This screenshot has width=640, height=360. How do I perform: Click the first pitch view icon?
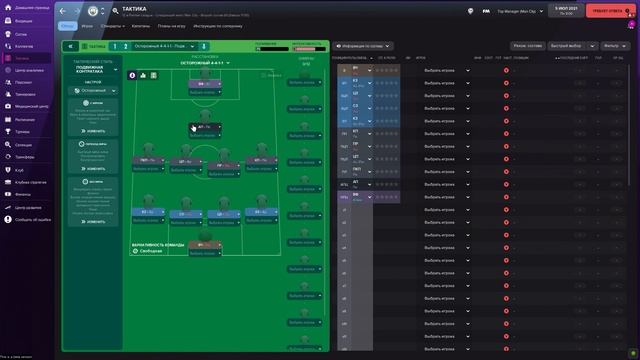click(x=132, y=76)
